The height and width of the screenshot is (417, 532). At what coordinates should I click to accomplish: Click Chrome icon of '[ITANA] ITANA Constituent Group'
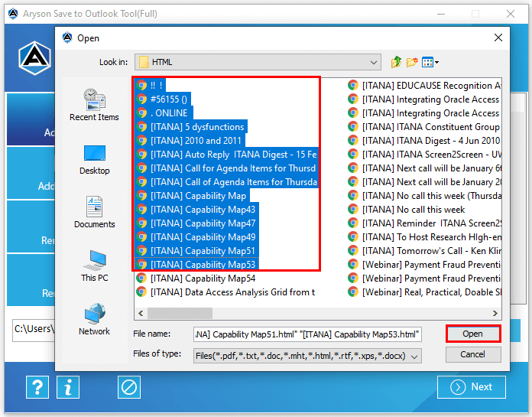[353, 127]
